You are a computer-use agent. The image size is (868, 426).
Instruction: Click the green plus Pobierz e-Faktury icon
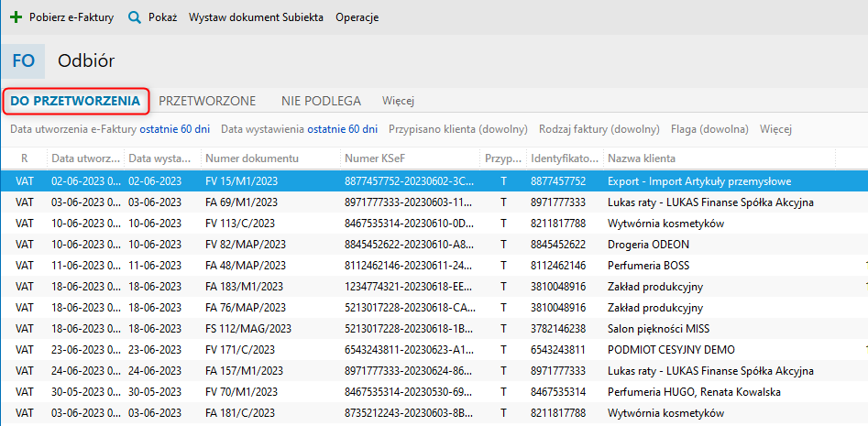coord(16,17)
